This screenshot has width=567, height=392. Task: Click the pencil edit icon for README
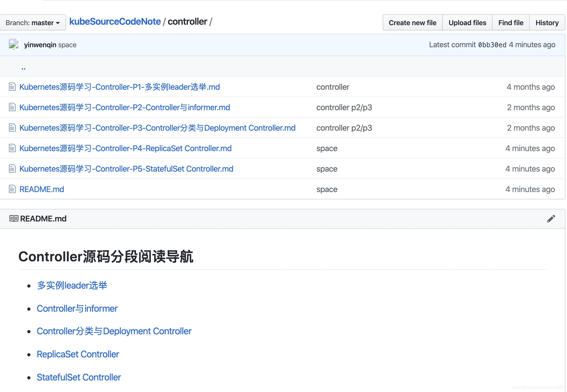(x=551, y=219)
